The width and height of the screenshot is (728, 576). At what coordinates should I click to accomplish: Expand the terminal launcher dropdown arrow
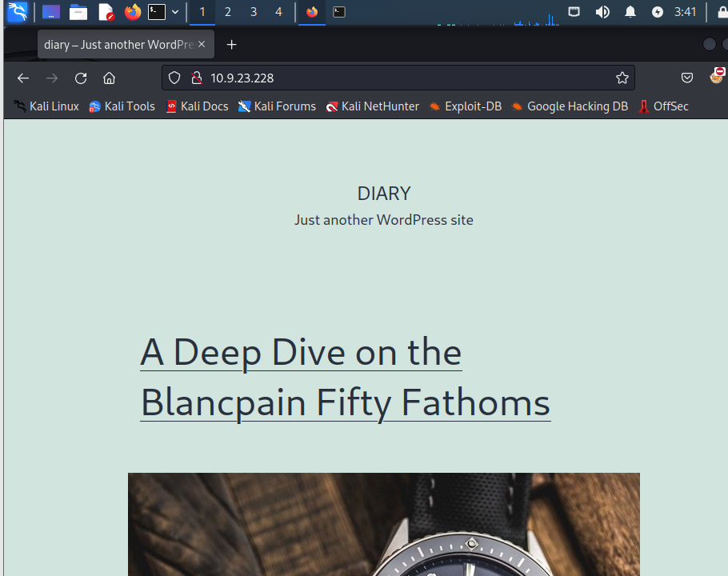(175, 12)
